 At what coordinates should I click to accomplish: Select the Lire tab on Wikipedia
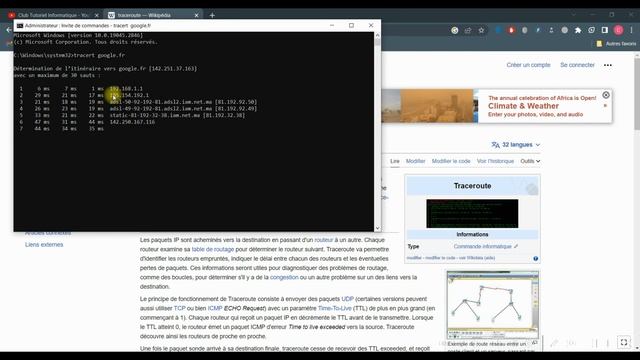pos(395,161)
